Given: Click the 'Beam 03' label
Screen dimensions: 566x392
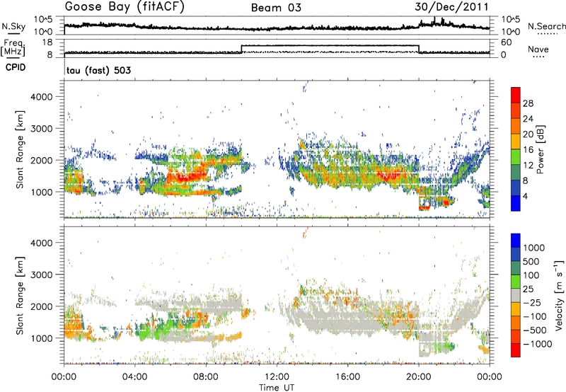Looking at the screenshot, I should pyautogui.click(x=276, y=8).
